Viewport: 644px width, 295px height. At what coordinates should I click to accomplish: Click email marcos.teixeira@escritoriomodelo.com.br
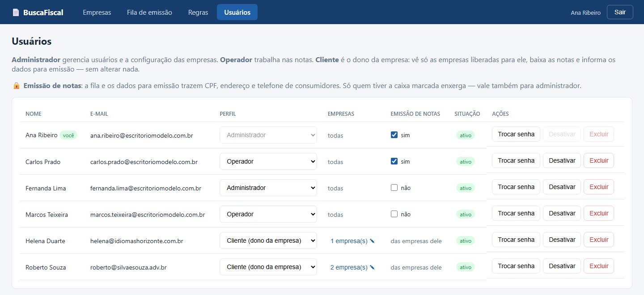(x=148, y=215)
